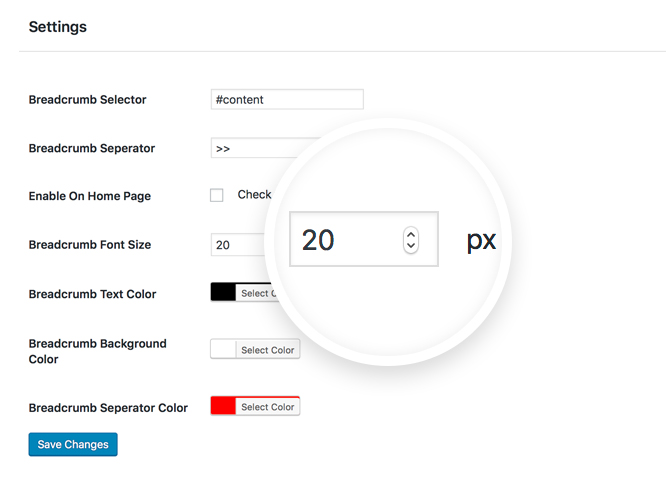Click the Check label beside the checkbox
This screenshot has width=666, height=477.
click(x=254, y=195)
